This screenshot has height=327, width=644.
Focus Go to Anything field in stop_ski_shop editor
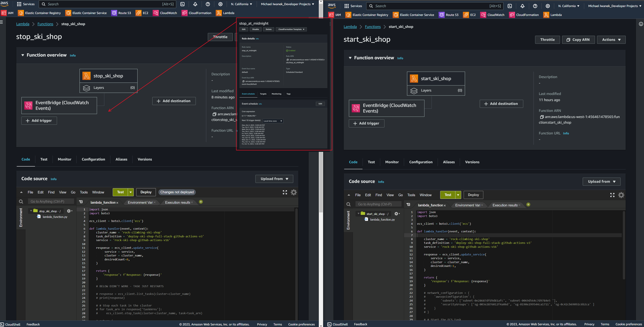point(51,201)
